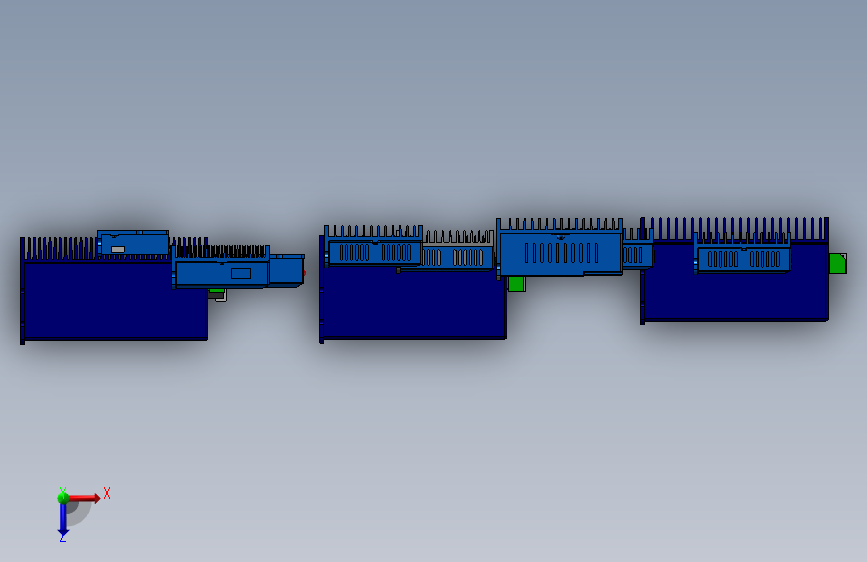Select the rightmost dark blue base plate
Viewport: 867px width, 562px height.
(735, 282)
